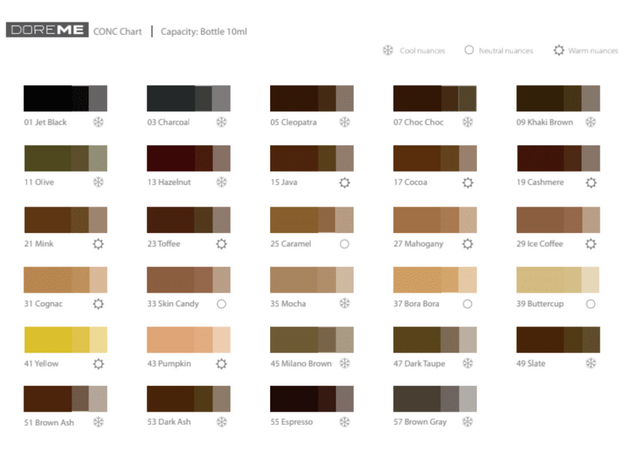Click the circle icon beside 43 Pumpkin
Viewport: 624px width, 460px height.
coord(222,363)
